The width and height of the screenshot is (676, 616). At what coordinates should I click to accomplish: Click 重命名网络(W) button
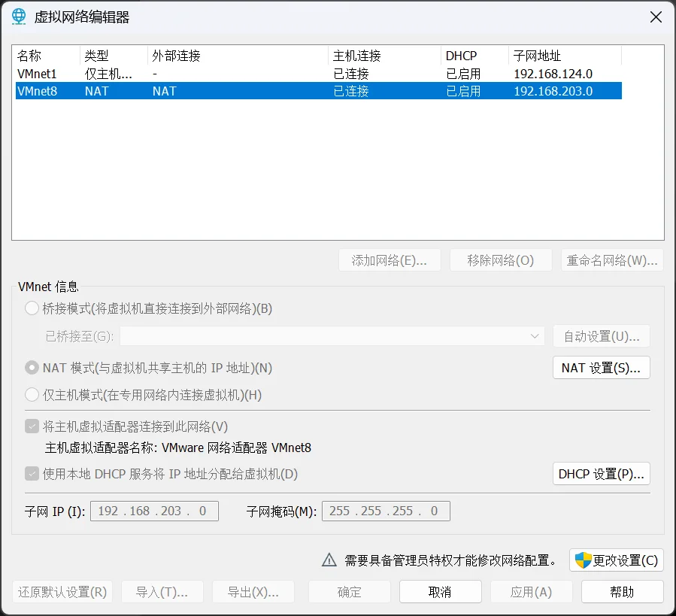tap(612, 260)
